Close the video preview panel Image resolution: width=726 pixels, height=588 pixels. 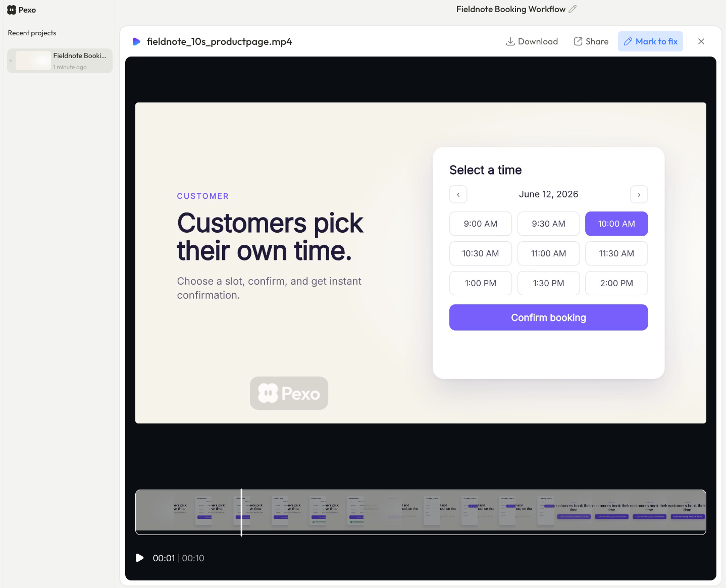click(701, 41)
